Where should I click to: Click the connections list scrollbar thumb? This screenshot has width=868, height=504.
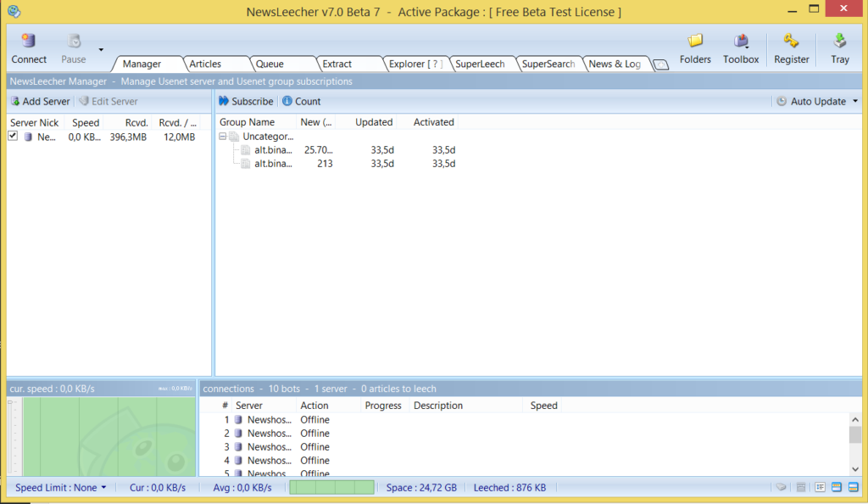tap(854, 434)
